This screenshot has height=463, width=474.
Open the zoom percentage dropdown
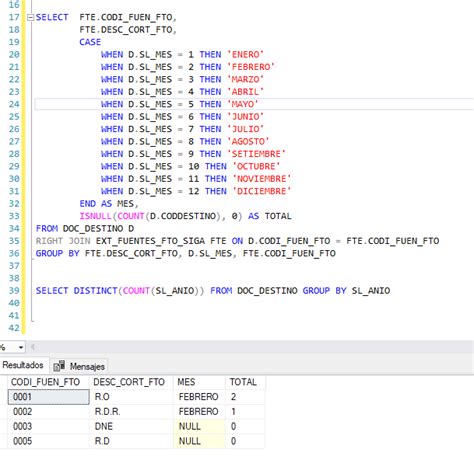click(21, 347)
